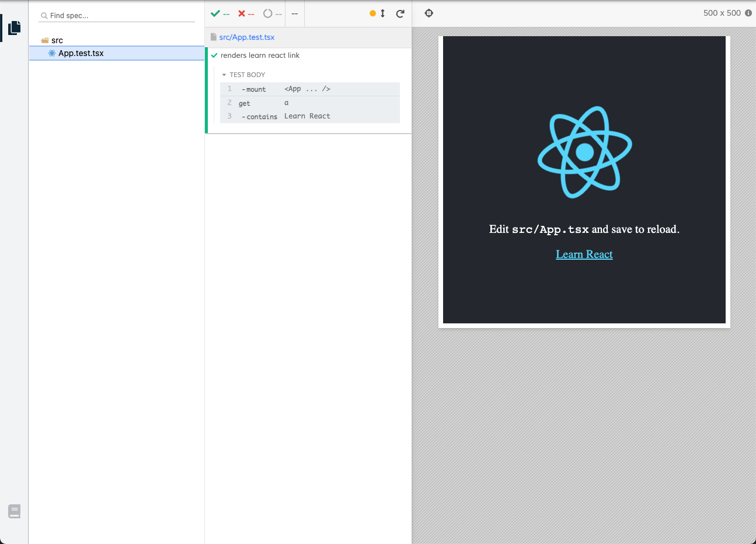Viewport: 756px width, 544px height.
Task: Click the src folder icon
Action: click(x=45, y=40)
